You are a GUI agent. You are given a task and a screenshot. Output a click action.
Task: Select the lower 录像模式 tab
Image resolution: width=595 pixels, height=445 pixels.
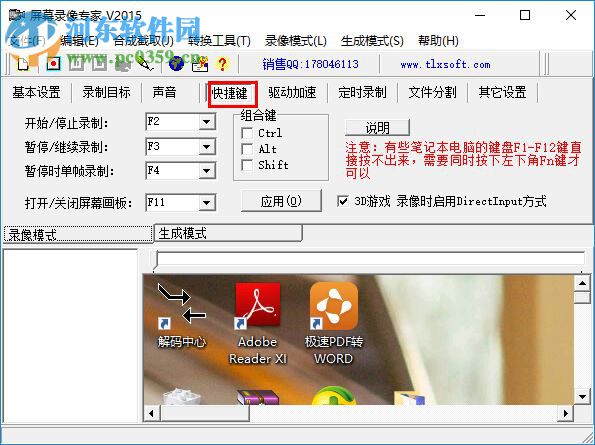[x=78, y=234]
